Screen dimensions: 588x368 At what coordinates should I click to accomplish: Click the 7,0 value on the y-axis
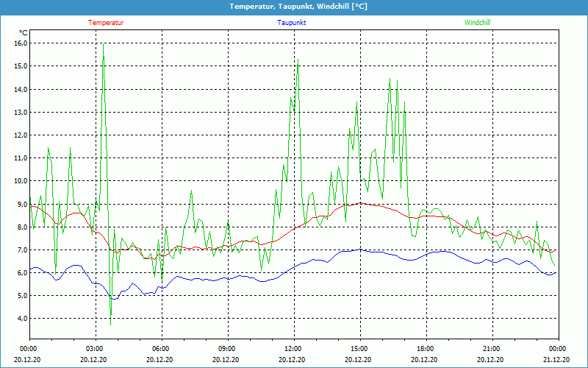(21, 250)
